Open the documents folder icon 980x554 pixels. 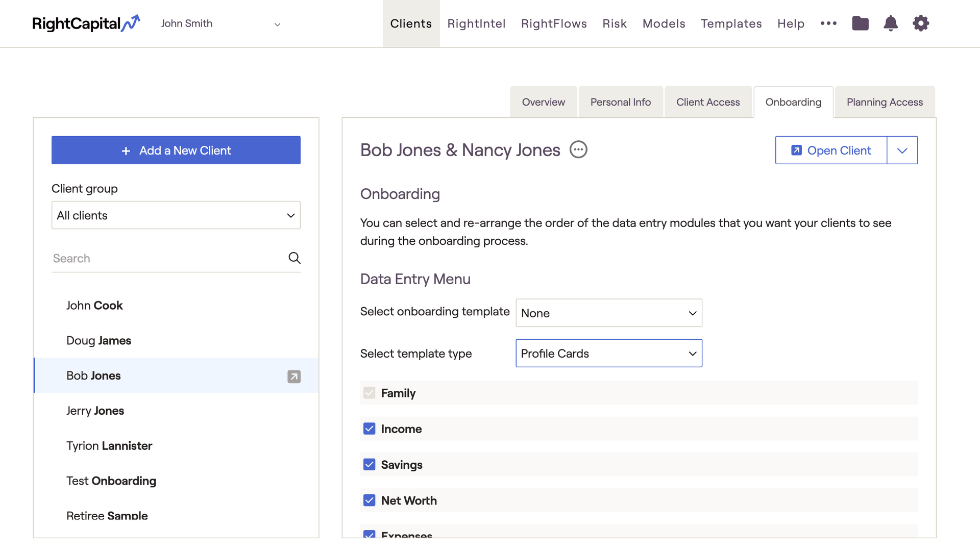tap(860, 23)
